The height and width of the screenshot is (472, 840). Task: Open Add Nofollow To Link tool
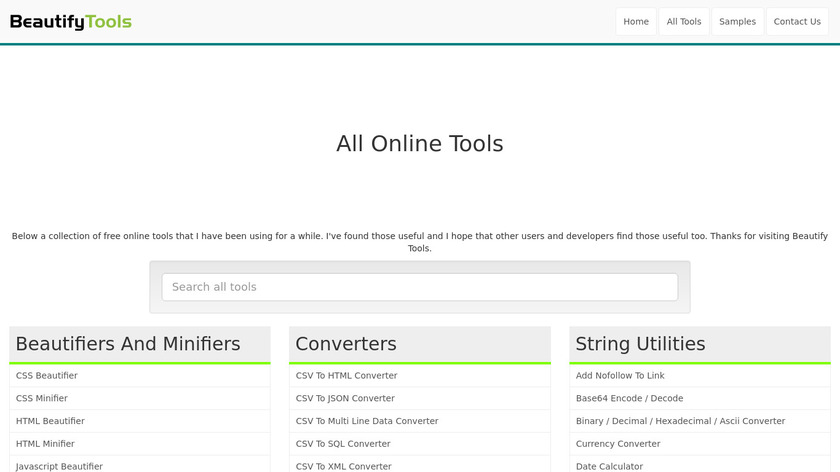click(700, 376)
